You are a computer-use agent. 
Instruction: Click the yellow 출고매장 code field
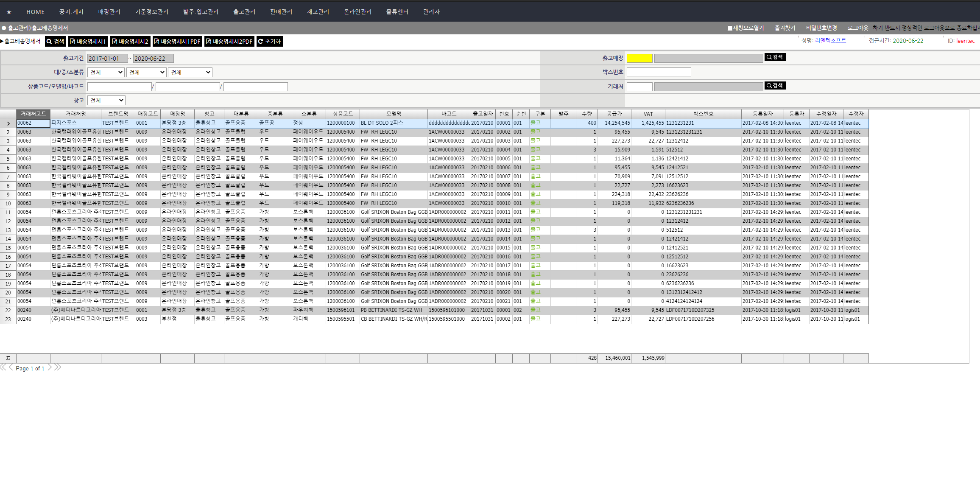pos(639,59)
